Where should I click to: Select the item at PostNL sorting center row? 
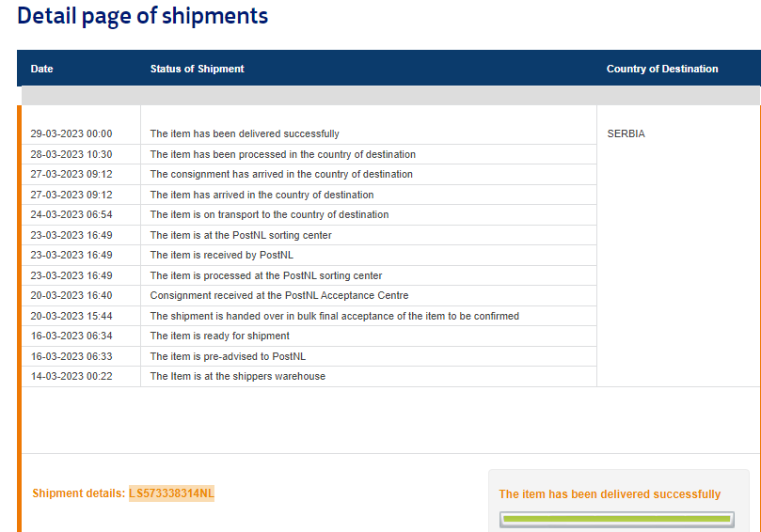tap(241, 235)
